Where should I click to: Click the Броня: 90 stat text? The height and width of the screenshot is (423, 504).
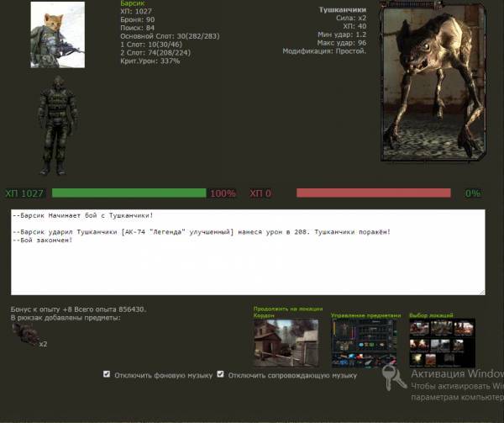pyautogui.click(x=137, y=19)
